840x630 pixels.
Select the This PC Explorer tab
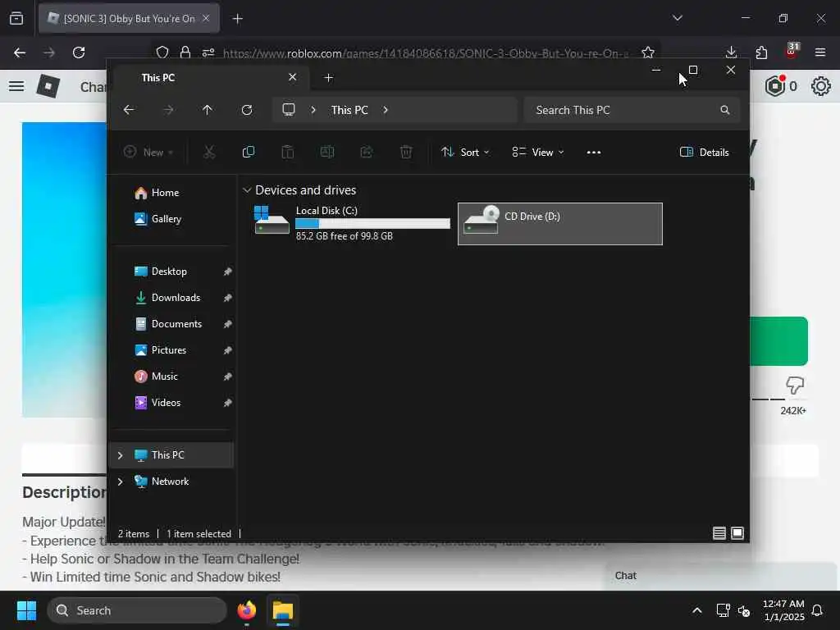(x=210, y=78)
